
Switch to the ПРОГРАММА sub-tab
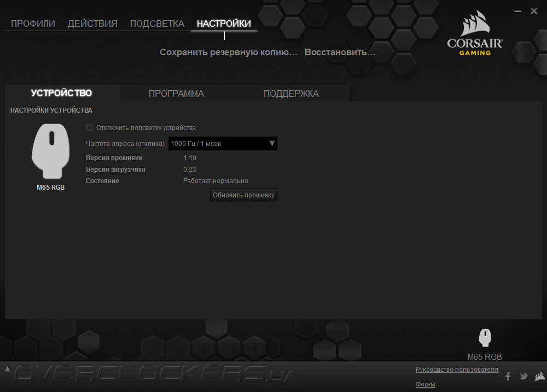click(x=177, y=93)
